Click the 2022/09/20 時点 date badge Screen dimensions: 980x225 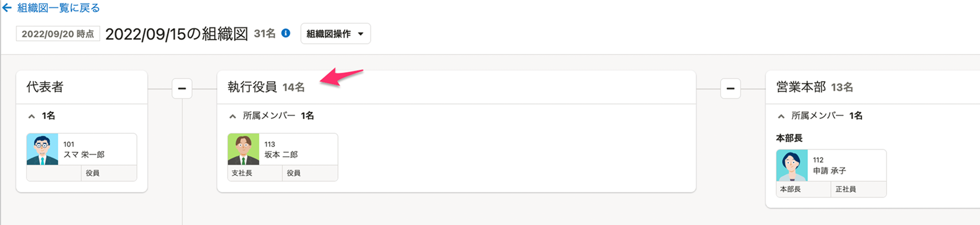click(58, 34)
